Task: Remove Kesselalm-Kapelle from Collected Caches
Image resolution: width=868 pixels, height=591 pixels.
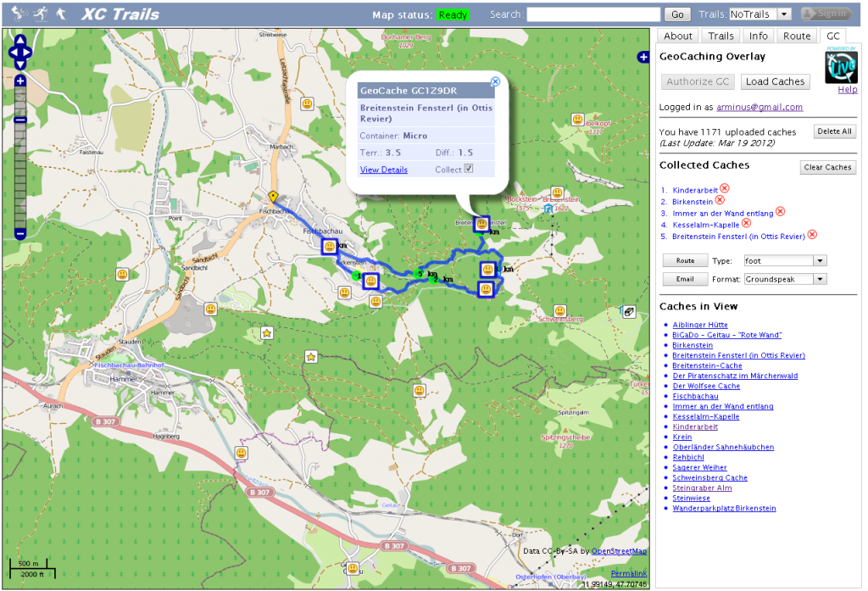Action: tap(746, 223)
